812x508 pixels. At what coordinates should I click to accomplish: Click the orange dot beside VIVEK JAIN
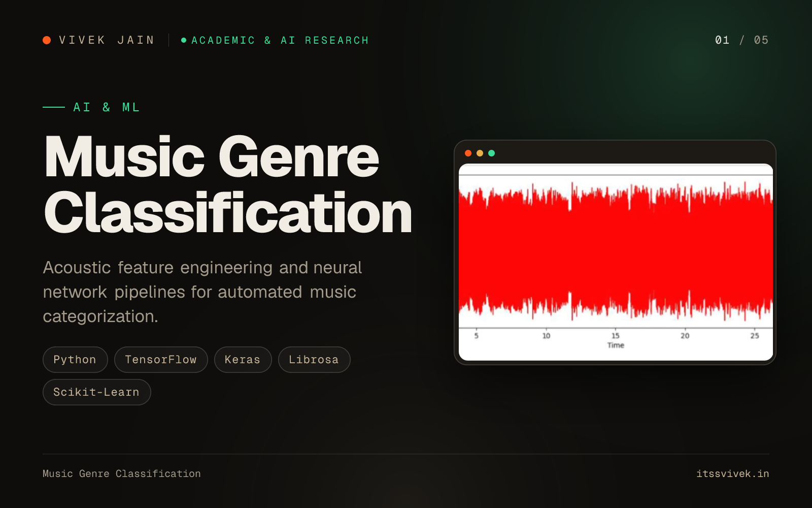coord(47,40)
